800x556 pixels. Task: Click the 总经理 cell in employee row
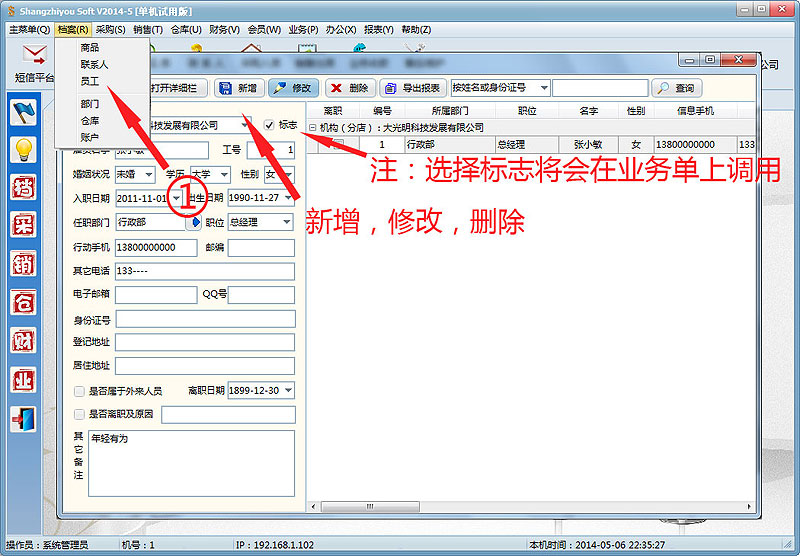coord(527,145)
